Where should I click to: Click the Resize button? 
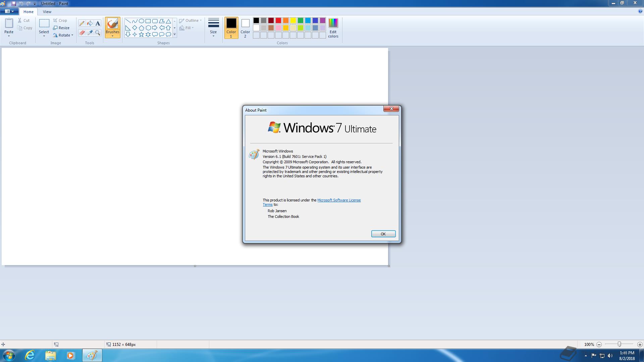(61, 28)
